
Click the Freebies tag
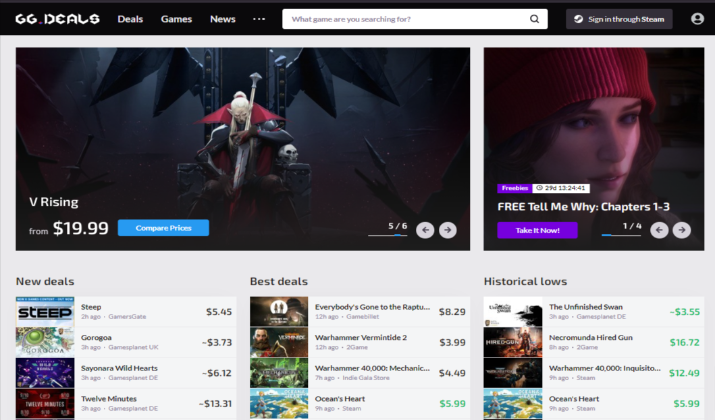(514, 188)
